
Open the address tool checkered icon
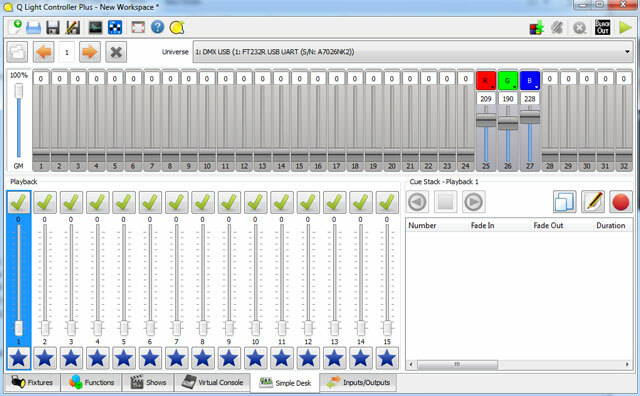tap(115, 28)
